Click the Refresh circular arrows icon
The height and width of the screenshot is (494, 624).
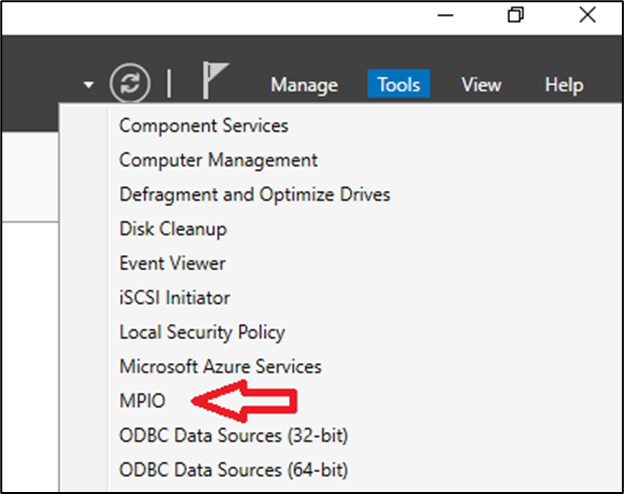(x=131, y=83)
